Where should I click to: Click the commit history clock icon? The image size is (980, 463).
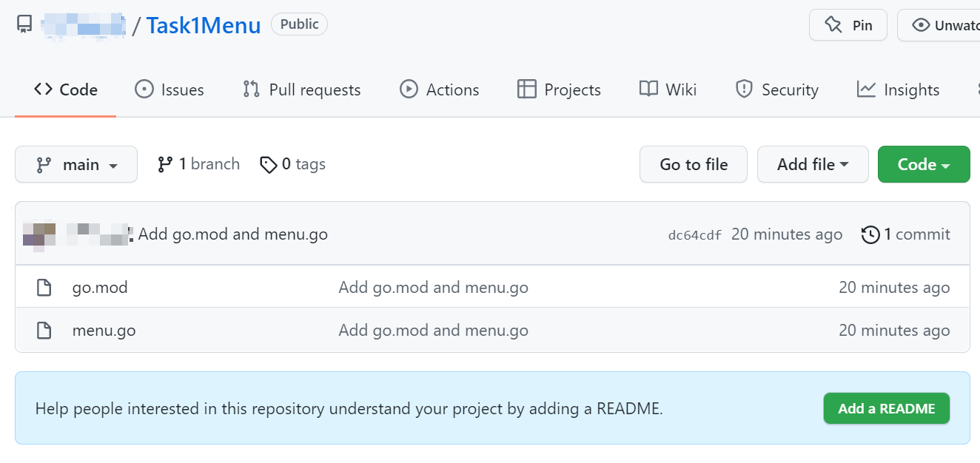pos(870,235)
